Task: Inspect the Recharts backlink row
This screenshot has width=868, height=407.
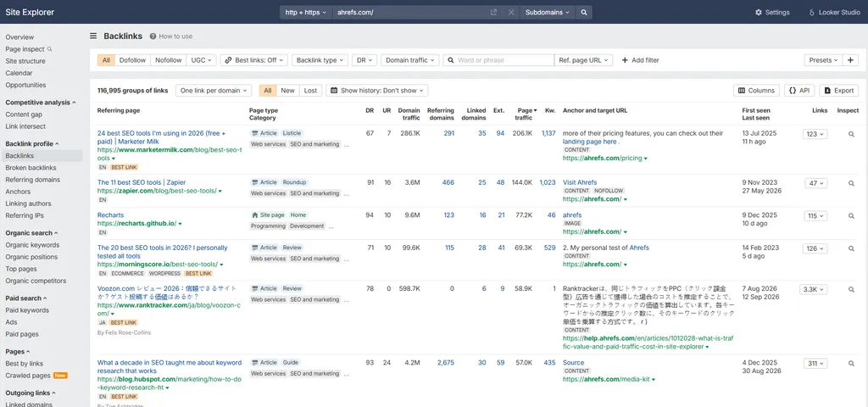Action: point(851,216)
